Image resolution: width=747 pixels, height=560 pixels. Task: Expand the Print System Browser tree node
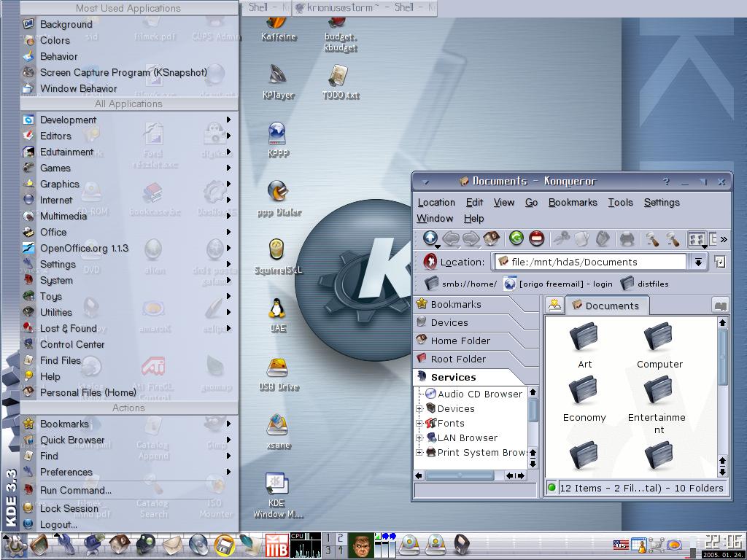pos(419,453)
